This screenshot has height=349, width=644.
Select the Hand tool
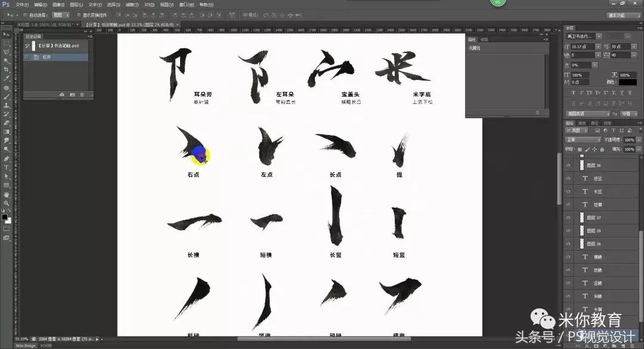point(6,194)
